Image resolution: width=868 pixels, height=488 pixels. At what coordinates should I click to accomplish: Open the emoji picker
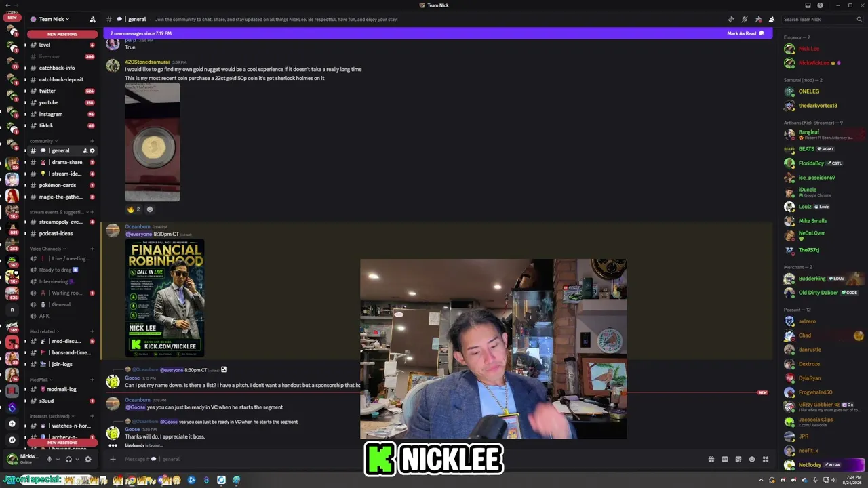[752, 459]
